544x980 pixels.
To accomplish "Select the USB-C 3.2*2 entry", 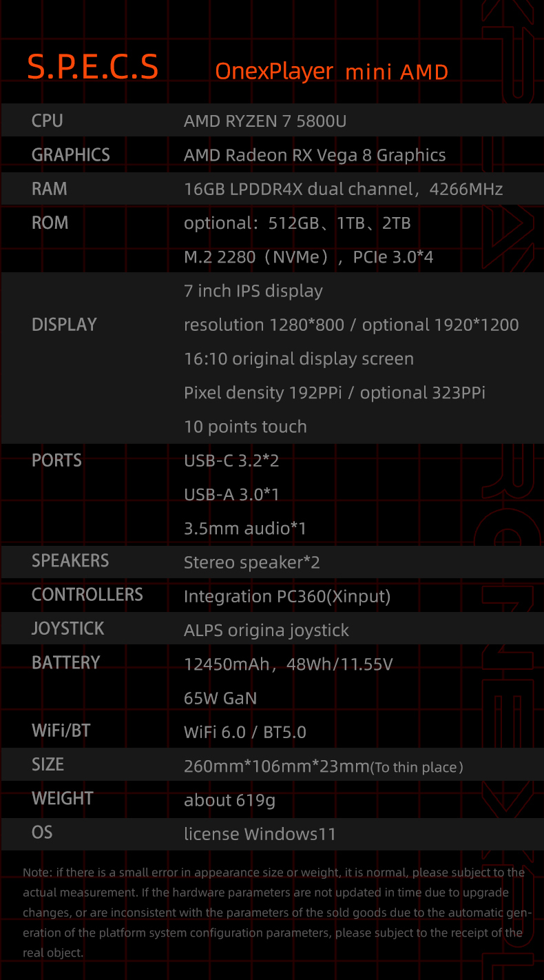I will click(231, 461).
